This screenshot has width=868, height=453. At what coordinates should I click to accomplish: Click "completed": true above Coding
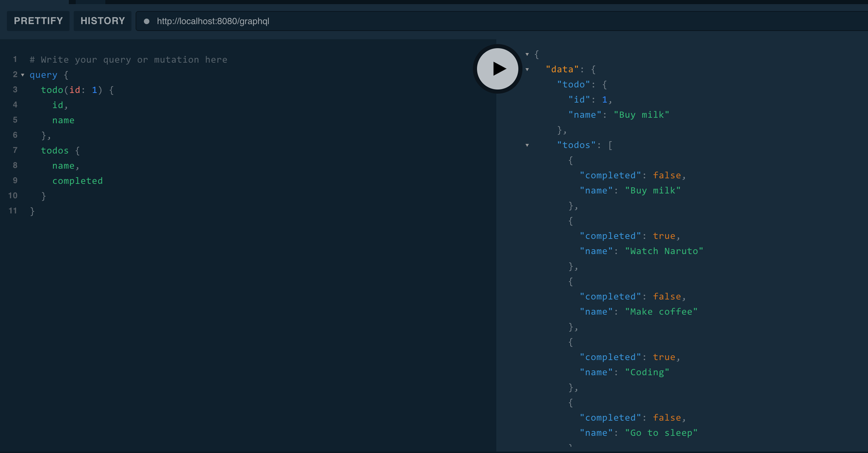pos(630,357)
